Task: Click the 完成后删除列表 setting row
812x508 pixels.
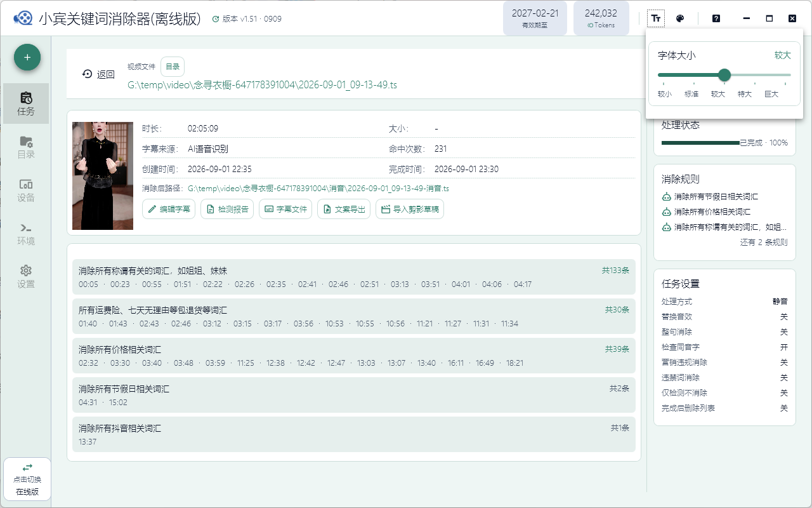Action: (724, 408)
